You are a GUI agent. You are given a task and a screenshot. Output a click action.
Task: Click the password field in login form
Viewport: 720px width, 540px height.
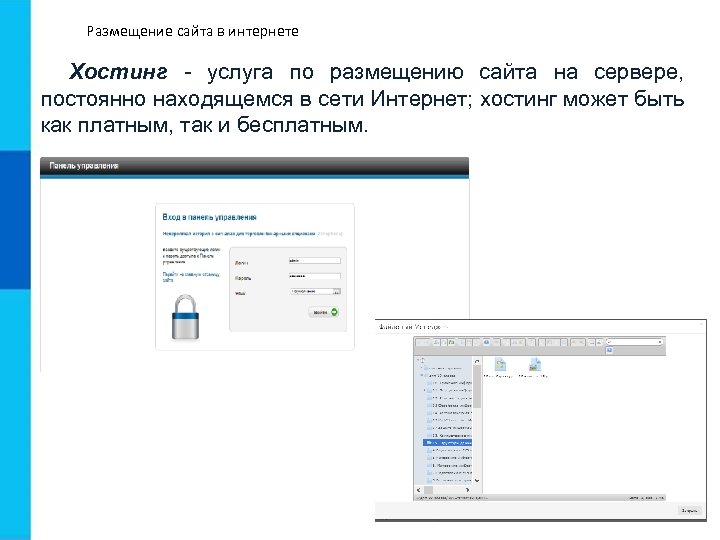[x=315, y=276]
